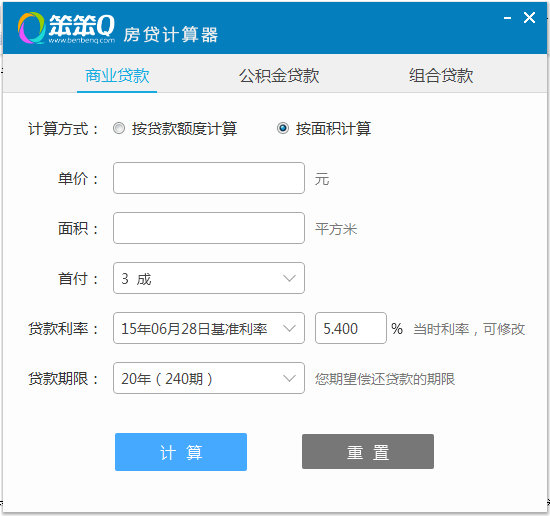
Task: Expand the 贷款利率 基准利率 dropdown
Action: coord(209,328)
